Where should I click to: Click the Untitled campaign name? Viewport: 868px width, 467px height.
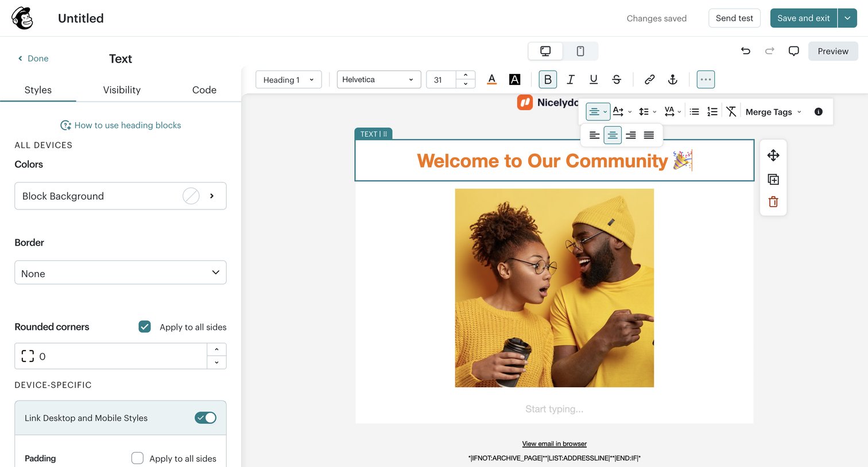81,18
